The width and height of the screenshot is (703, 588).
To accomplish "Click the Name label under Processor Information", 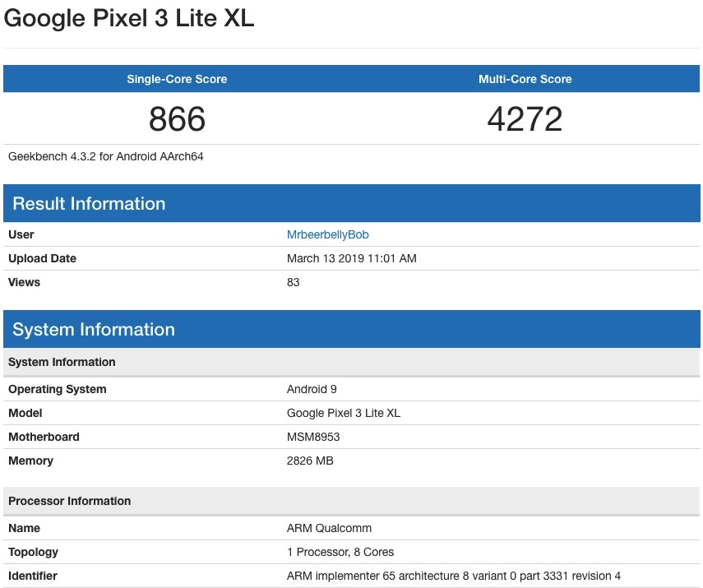I will tap(24, 528).
